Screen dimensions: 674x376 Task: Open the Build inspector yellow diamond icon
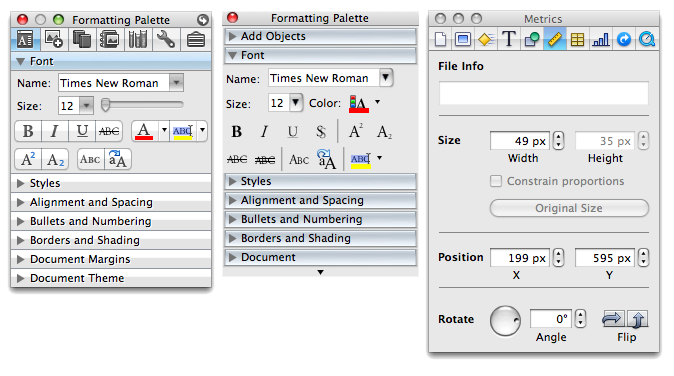pyautogui.click(x=486, y=40)
